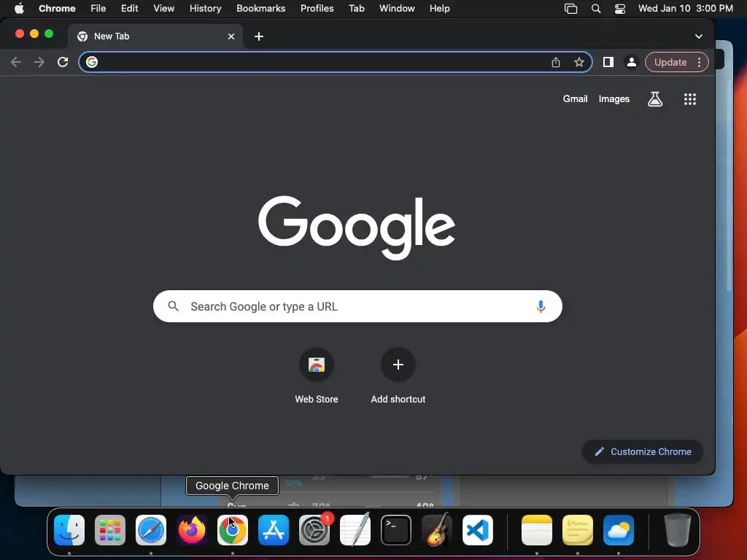
Task: Click the Customize Chrome button
Action: (x=642, y=451)
